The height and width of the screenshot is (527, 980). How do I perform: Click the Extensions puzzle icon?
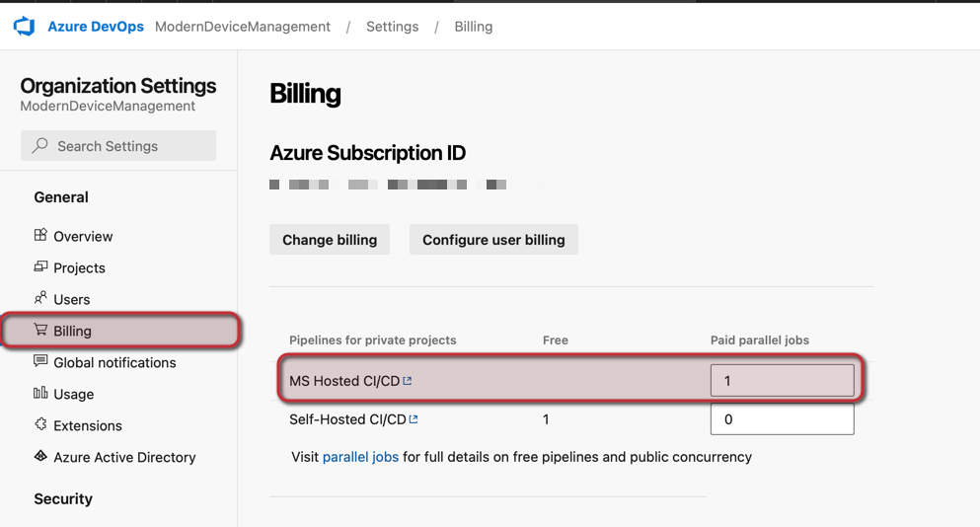pyautogui.click(x=40, y=424)
